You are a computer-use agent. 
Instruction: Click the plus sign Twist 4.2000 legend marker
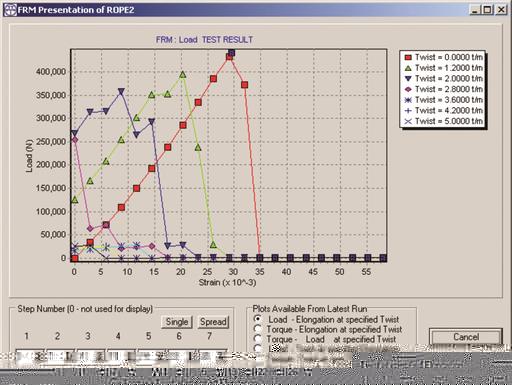coord(408,111)
